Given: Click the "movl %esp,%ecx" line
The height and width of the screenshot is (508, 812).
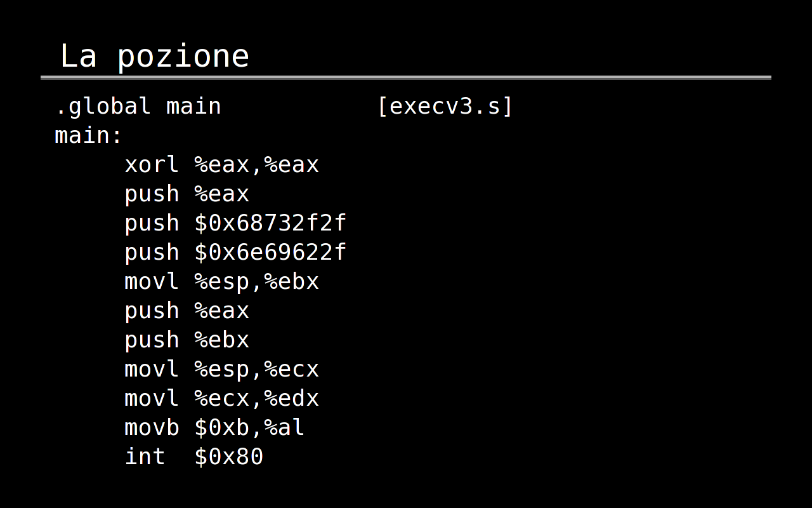Looking at the screenshot, I should coord(221,370).
